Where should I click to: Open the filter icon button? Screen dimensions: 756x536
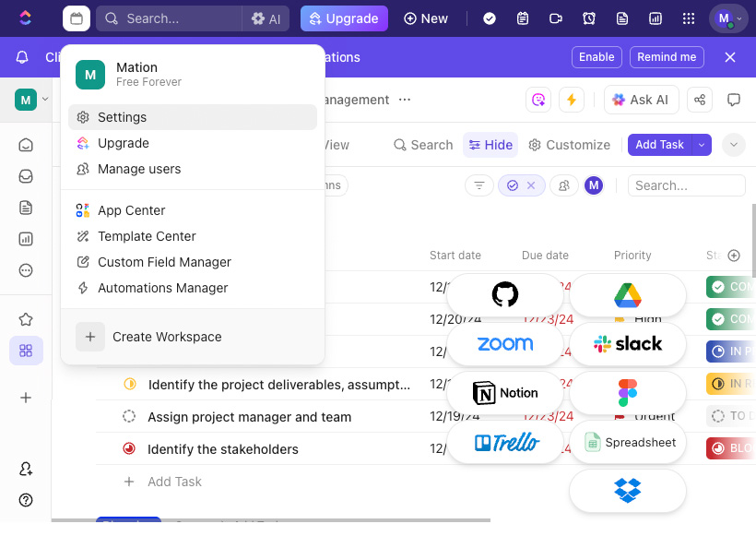point(478,185)
